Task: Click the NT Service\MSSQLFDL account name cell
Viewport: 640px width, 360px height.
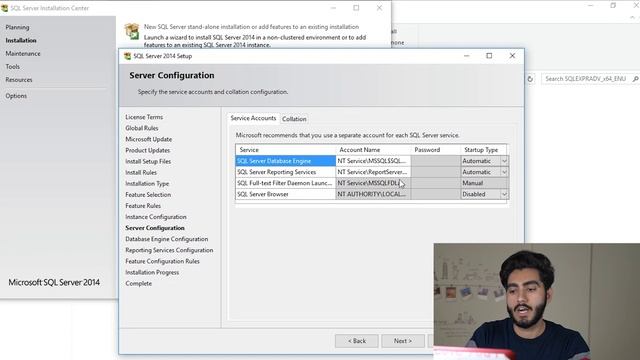Action: 373,183
